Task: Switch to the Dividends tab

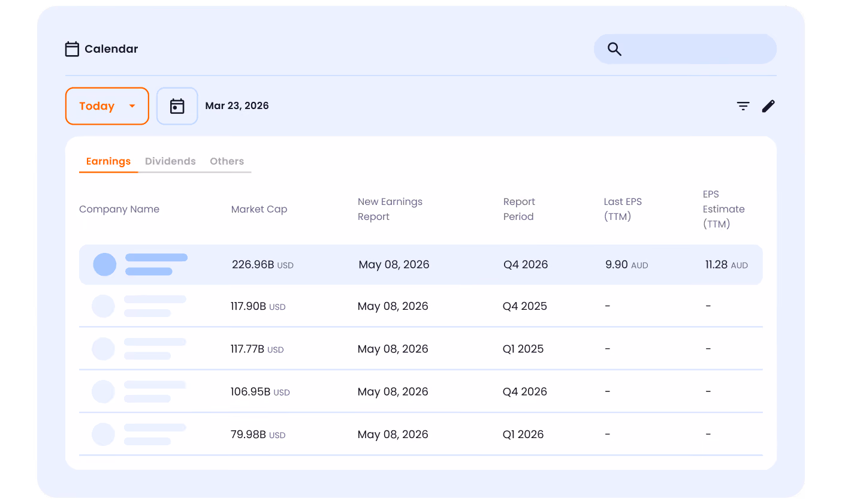Action: (170, 161)
